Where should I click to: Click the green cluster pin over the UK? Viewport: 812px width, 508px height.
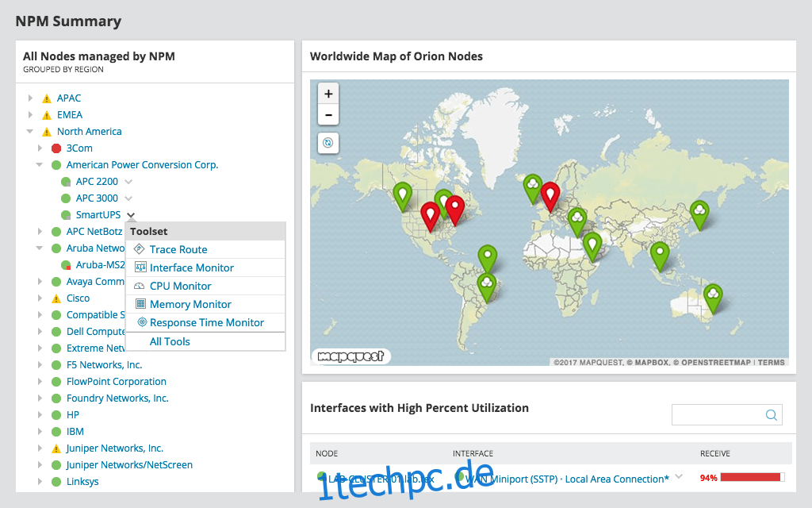point(532,189)
